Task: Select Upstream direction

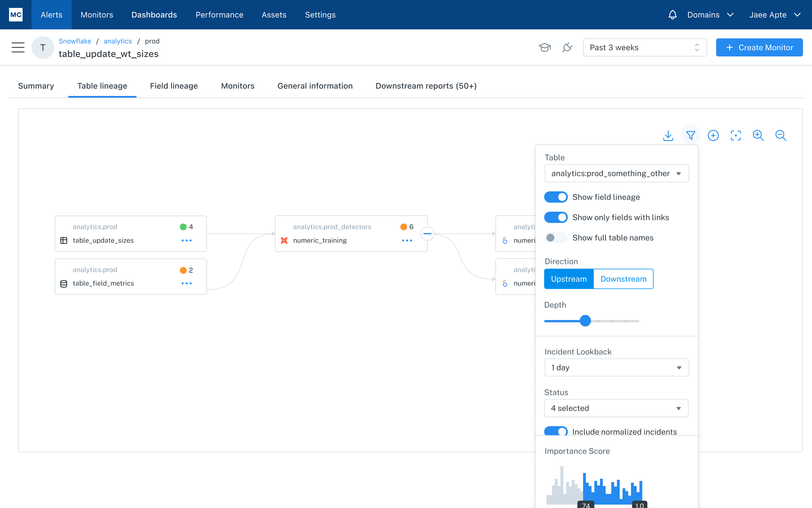Action: (x=569, y=279)
